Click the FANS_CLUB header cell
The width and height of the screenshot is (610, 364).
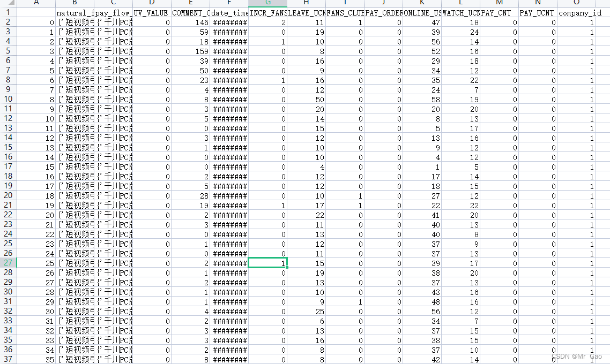[x=345, y=13]
